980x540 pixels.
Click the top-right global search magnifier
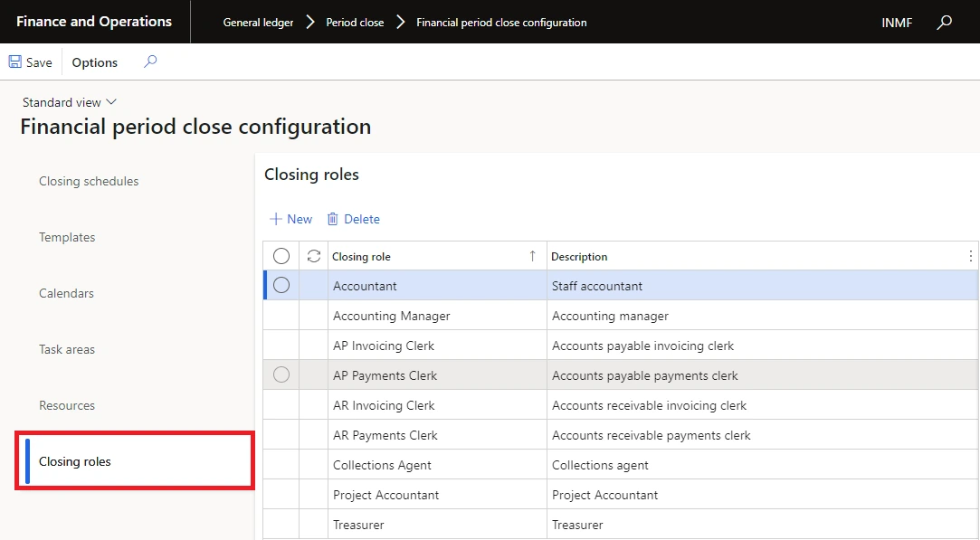(944, 23)
